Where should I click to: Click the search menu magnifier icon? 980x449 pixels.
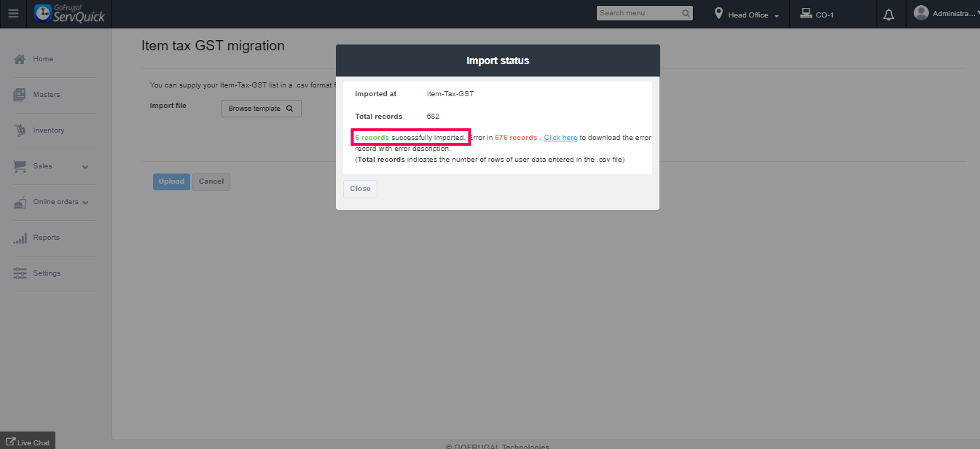(686, 13)
